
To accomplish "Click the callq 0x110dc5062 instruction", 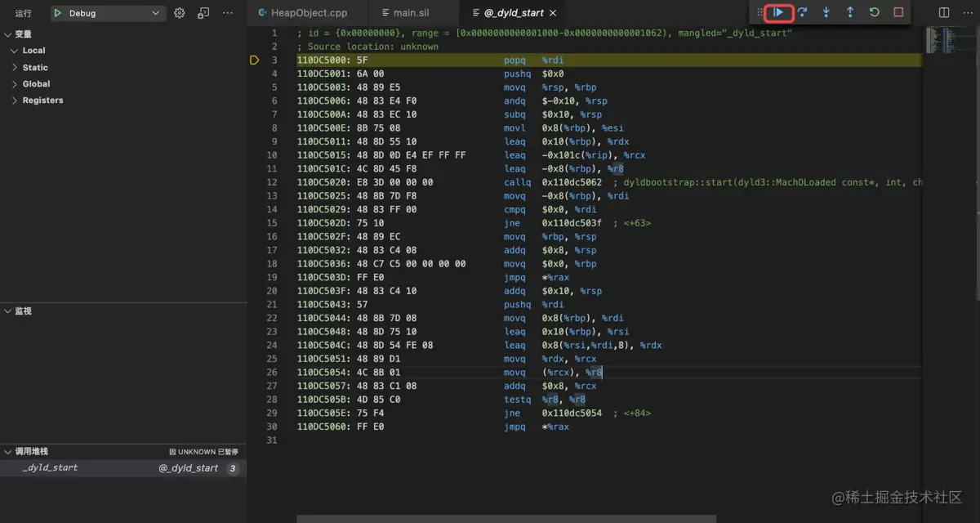I will 553,182.
